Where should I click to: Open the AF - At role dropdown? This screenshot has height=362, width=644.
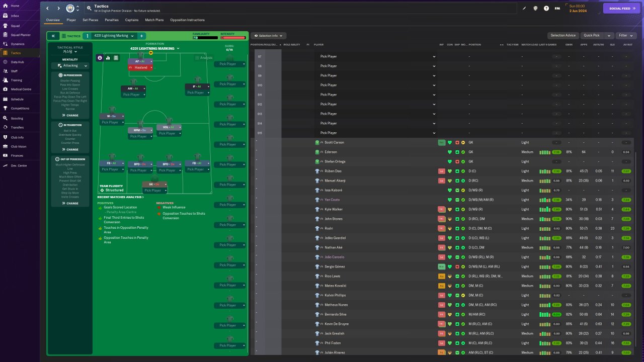140,61
